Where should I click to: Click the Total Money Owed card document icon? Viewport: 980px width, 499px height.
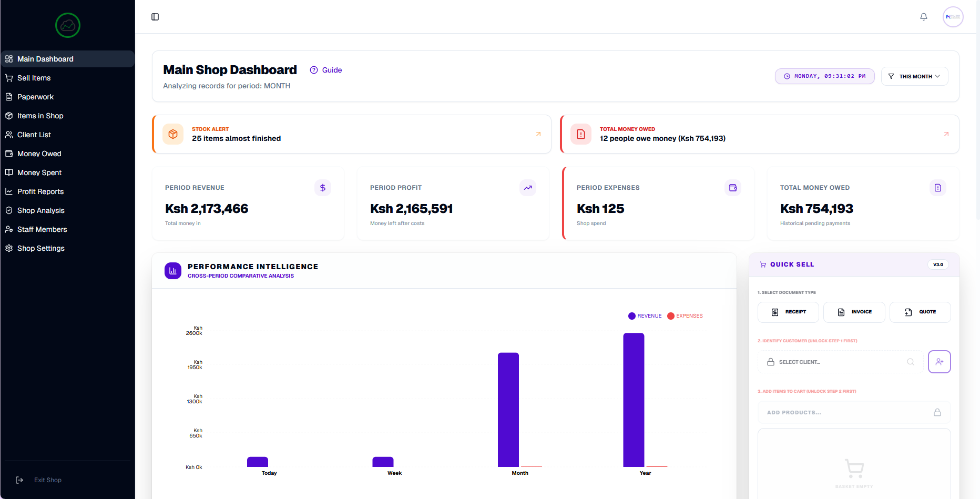tap(938, 188)
